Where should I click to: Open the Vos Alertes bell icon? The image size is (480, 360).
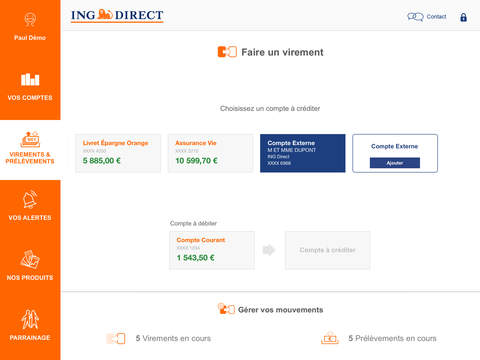(x=30, y=199)
